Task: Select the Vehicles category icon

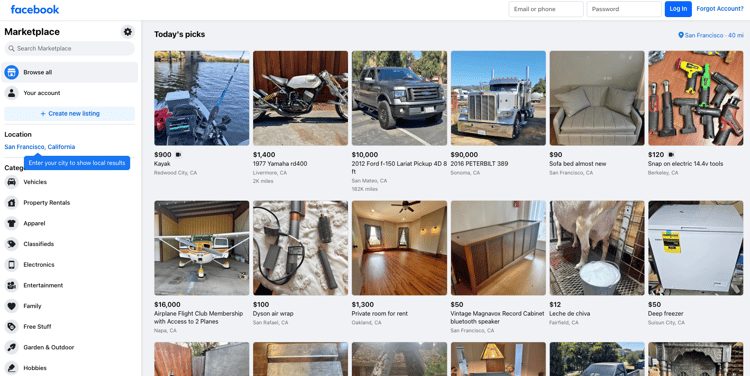Action: pos(11,182)
